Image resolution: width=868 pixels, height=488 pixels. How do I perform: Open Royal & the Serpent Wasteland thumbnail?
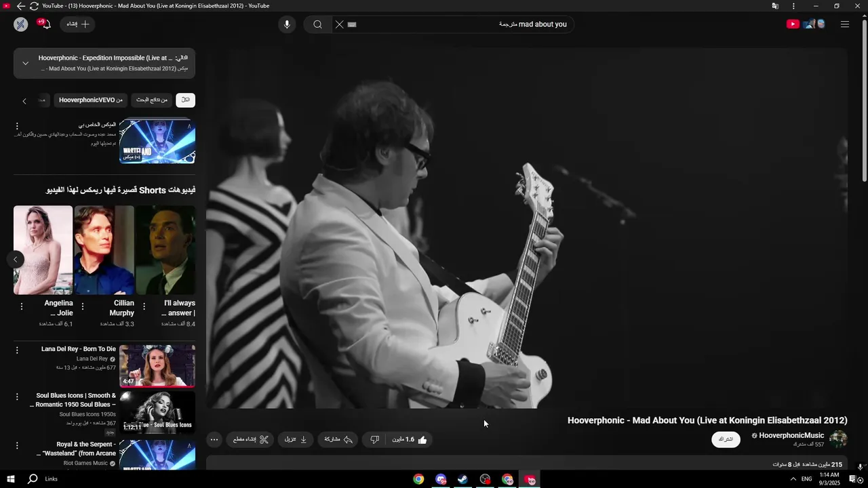pos(157,454)
